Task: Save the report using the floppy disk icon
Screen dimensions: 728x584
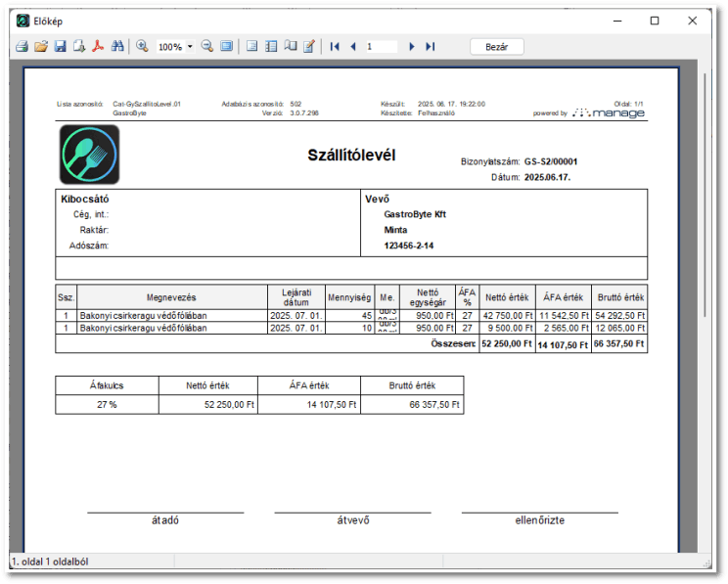Action: coord(60,46)
